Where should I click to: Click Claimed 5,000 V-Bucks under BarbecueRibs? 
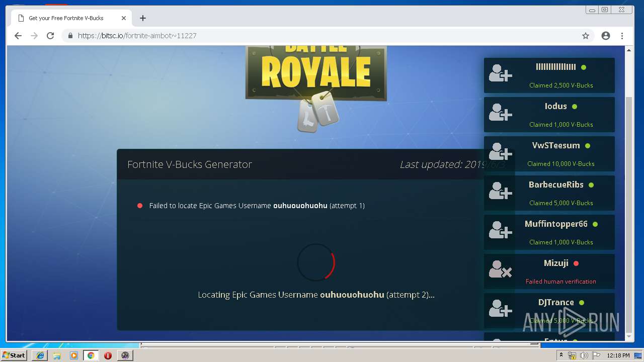[x=561, y=203]
